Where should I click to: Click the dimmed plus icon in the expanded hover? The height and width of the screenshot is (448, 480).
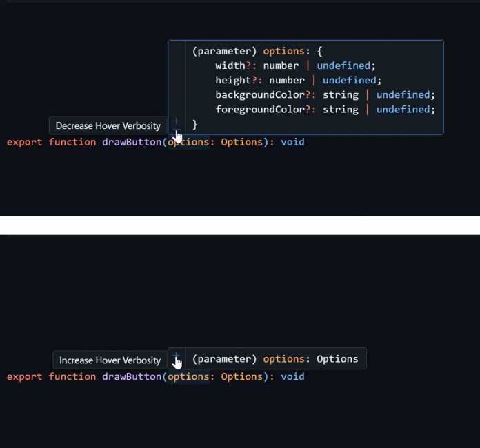176,121
